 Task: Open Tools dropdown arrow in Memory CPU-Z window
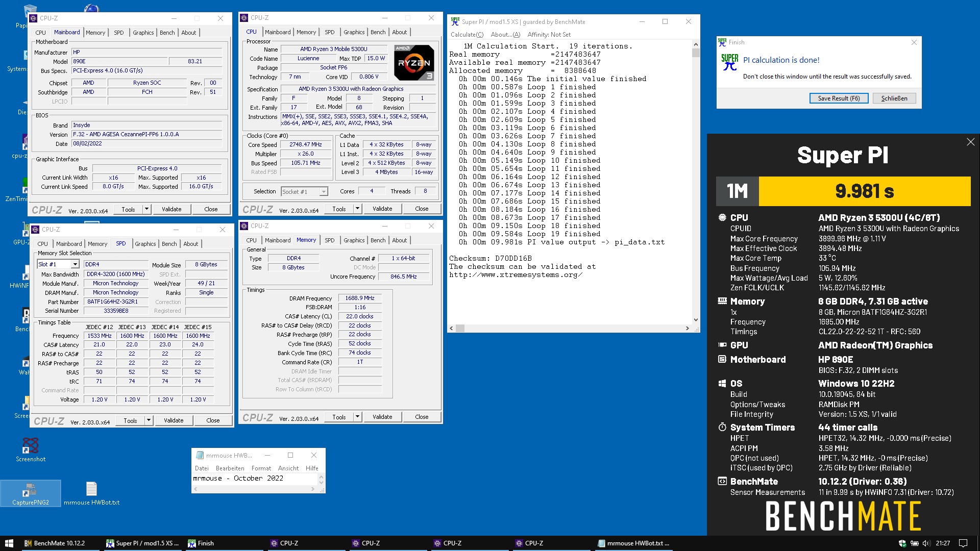(x=358, y=417)
